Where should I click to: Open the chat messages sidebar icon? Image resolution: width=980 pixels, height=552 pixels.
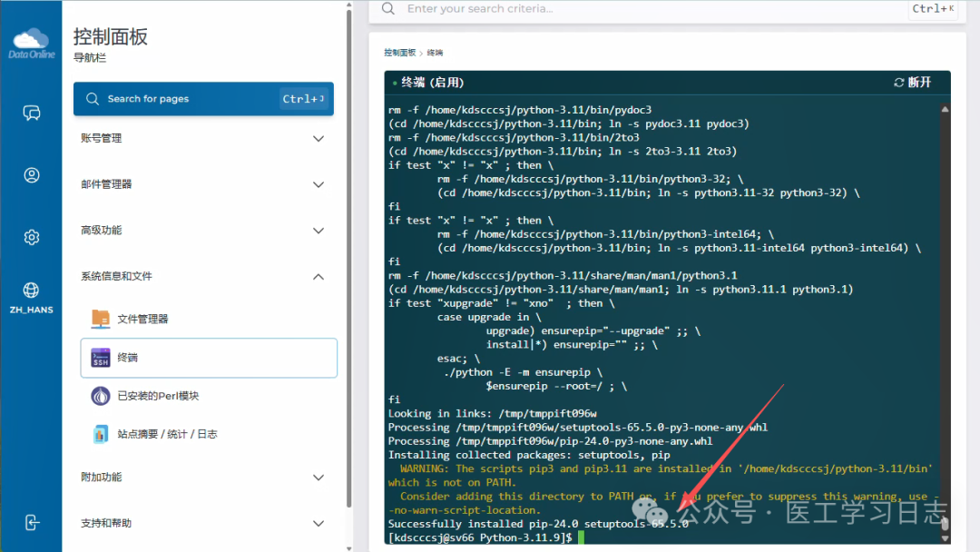pyautogui.click(x=32, y=113)
